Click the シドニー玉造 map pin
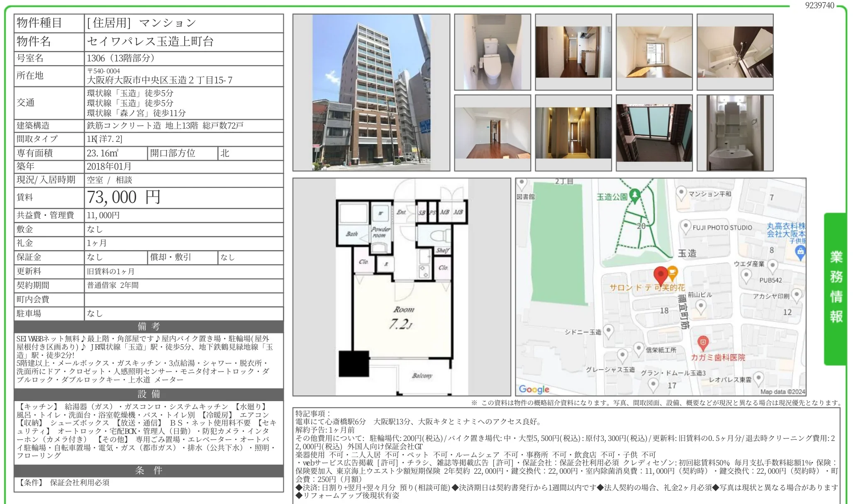The image size is (853, 504). 608,331
